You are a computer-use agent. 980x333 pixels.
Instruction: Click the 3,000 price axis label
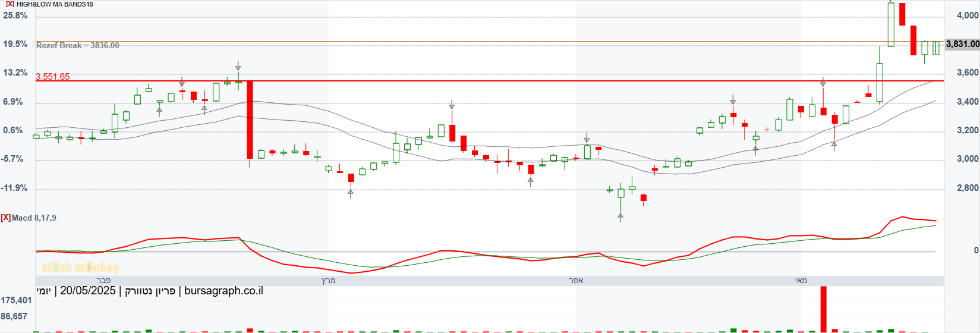pos(967,159)
